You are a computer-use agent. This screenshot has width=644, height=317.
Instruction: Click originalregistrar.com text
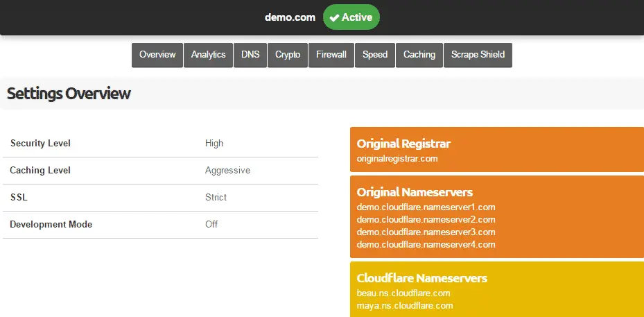pyautogui.click(x=397, y=158)
